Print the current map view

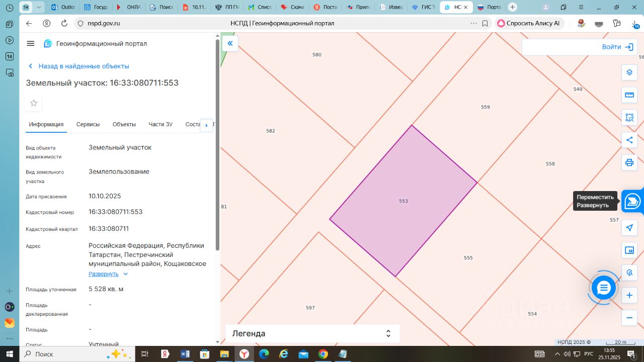coord(629,163)
